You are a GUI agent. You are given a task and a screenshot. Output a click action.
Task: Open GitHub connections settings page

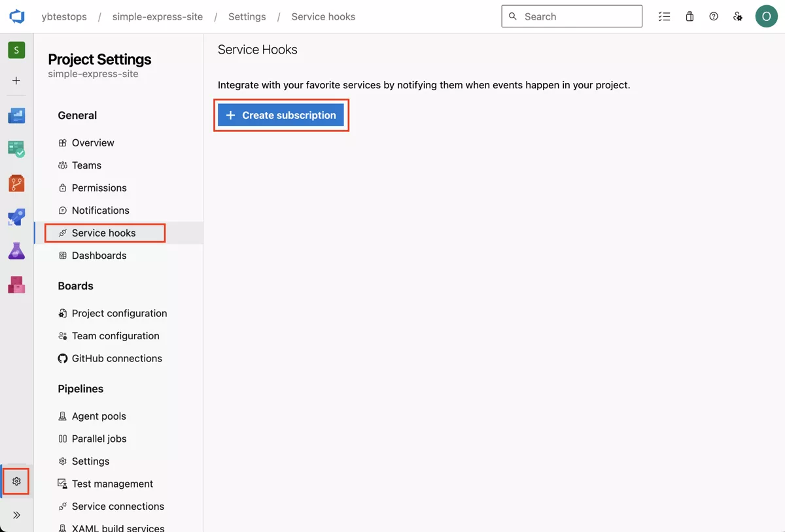click(116, 358)
